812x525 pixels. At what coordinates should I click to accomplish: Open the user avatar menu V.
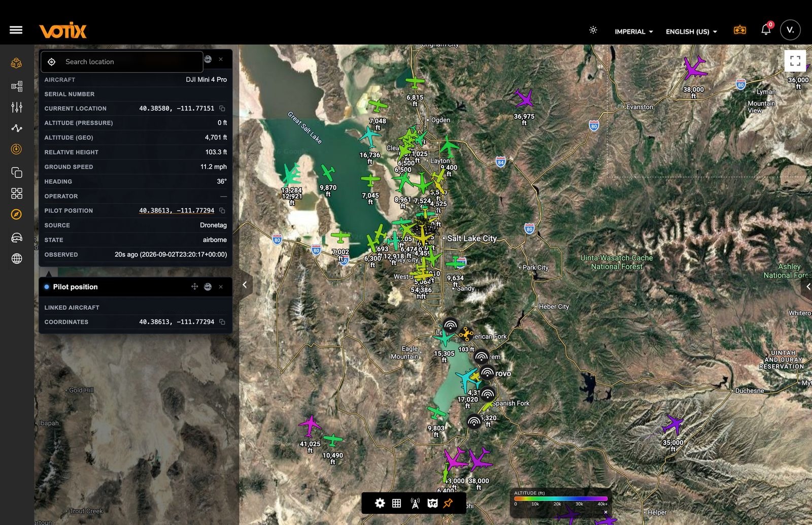pyautogui.click(x=790, y=30)
